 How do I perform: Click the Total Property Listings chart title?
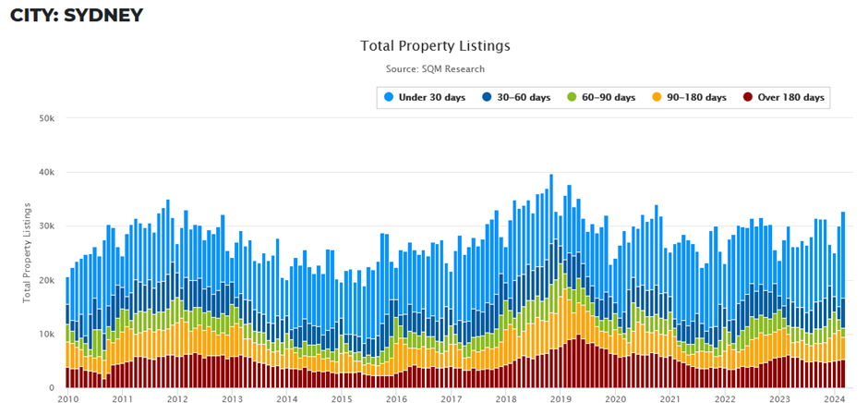coord(435,45)
